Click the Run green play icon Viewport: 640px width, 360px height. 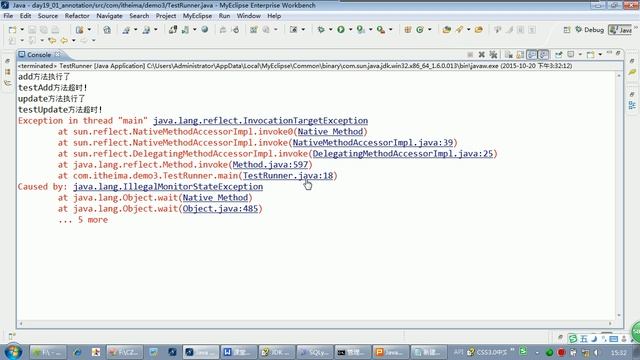341,29
